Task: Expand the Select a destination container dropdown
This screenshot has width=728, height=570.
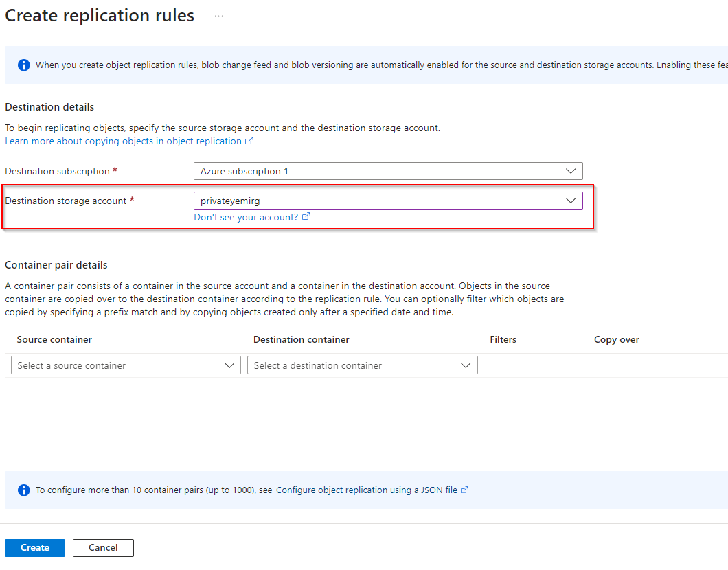Action: (x=362, y=365)
